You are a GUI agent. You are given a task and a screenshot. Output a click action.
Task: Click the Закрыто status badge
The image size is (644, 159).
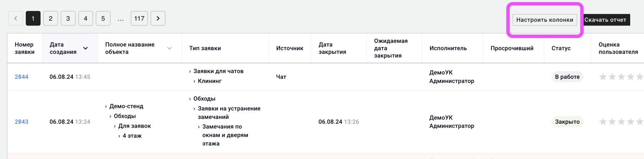[567, 122]
